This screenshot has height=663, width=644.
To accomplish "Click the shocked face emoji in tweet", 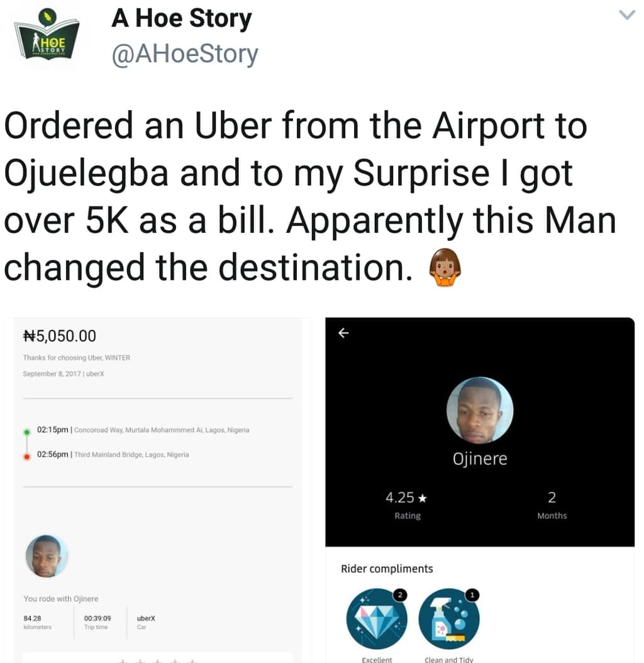I will click(445, 267).
